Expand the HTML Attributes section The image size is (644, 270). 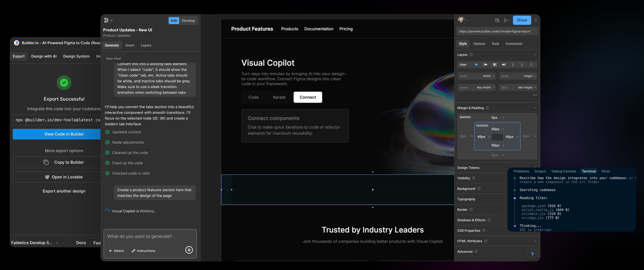tap(535, 241)
